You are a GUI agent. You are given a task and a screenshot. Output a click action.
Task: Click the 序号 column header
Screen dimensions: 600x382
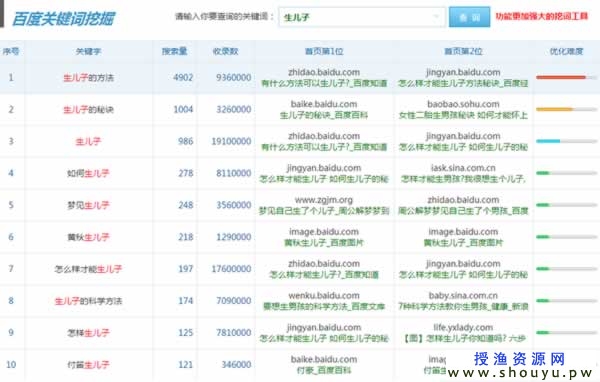click(11, 51)
